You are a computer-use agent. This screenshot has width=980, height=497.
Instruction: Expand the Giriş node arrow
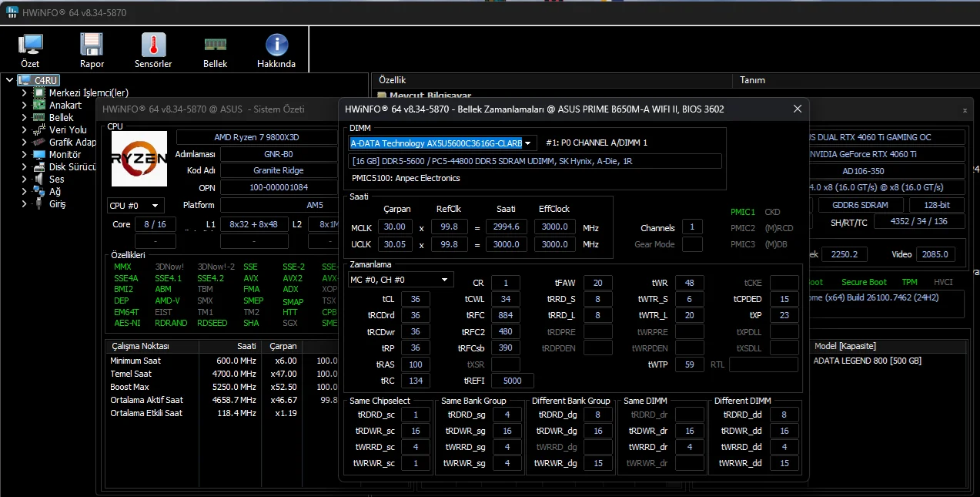click(x=24, y=203)
